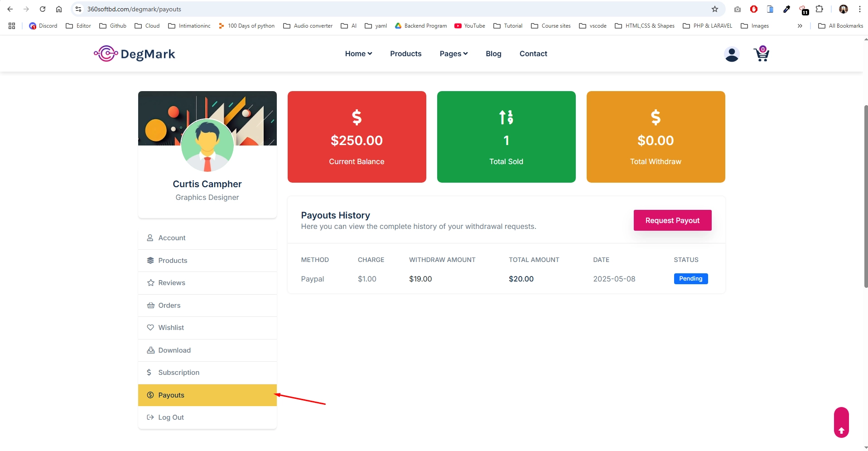Open the Editor bookmark folder
Image resolution: width=868 pixels, height=451 pixels.
click(78, 26)
